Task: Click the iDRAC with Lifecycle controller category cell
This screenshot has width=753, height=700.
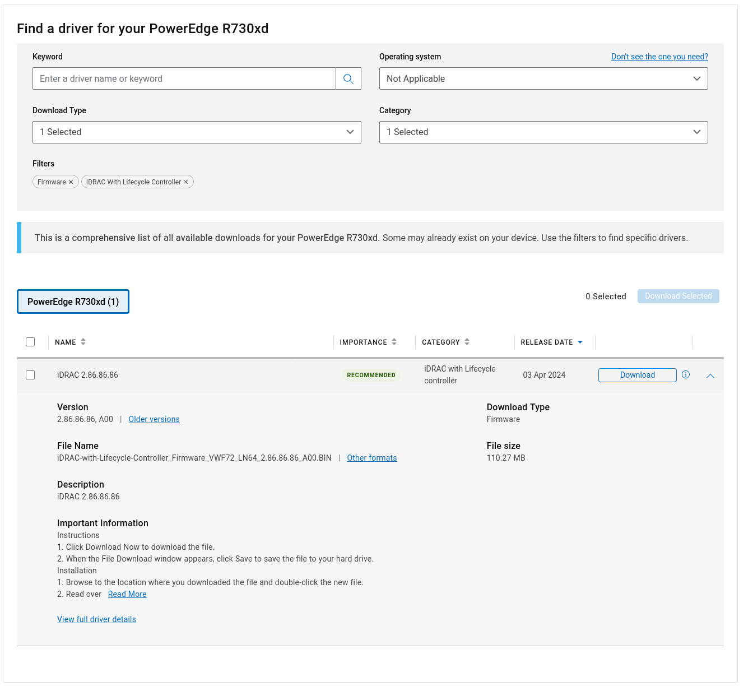Action: tap(460, 375)
